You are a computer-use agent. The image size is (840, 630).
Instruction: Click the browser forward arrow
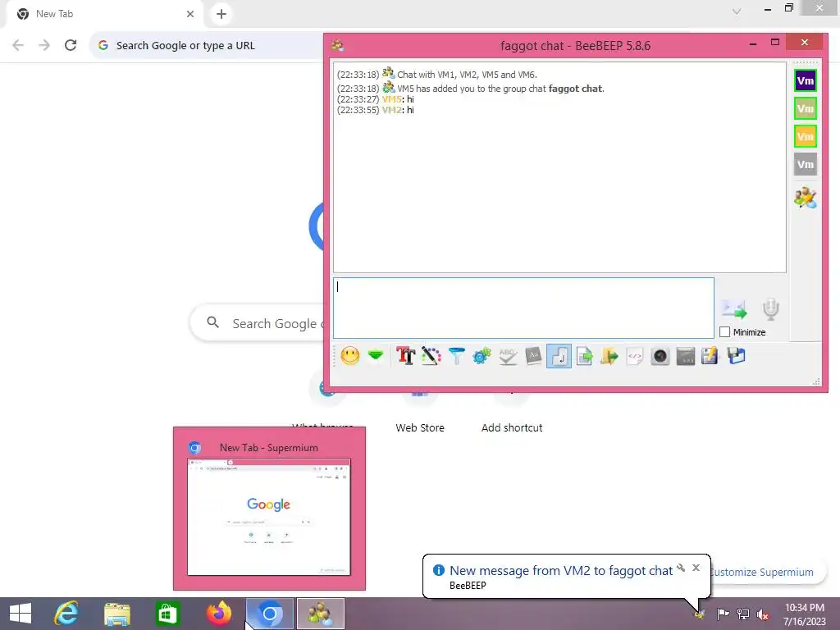point(44,46)
